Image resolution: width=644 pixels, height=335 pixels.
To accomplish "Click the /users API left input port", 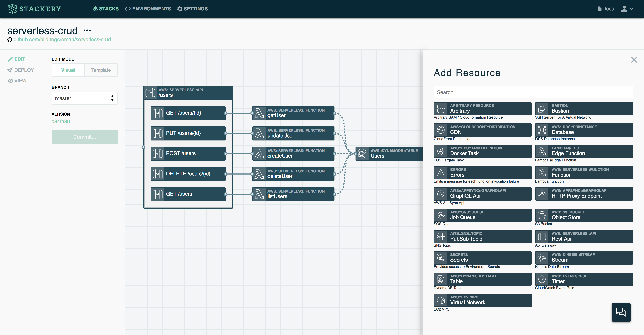I will click(x=143, y=147).
